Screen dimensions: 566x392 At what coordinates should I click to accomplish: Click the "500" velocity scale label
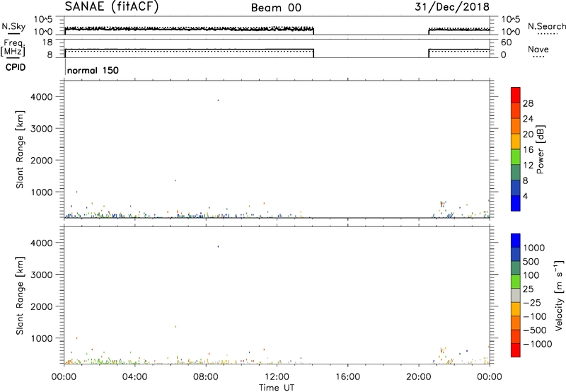click(531, 262)
